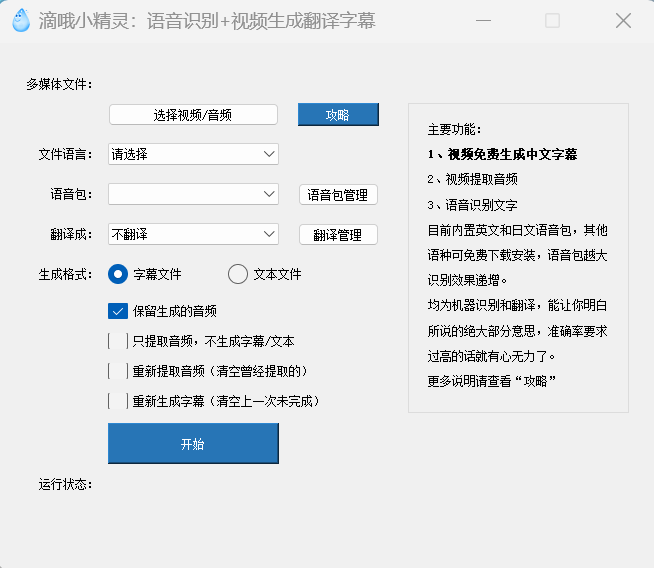Open 语音包管理 manager
The width and height of the screenshot is (654, 568).
[x=338, y=195]
